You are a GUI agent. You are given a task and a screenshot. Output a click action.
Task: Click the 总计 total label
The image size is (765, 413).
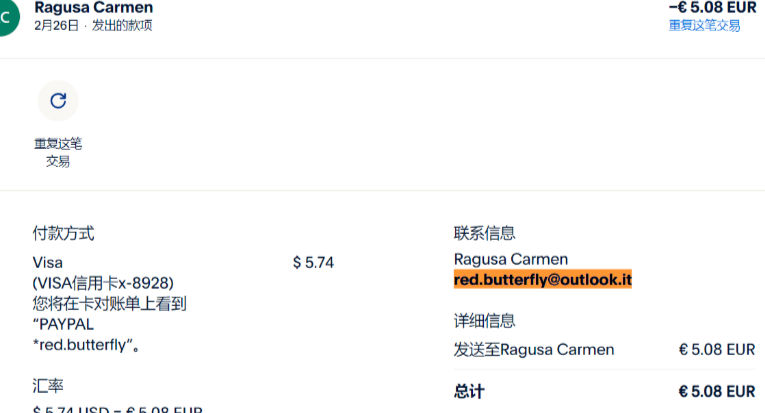469,392
